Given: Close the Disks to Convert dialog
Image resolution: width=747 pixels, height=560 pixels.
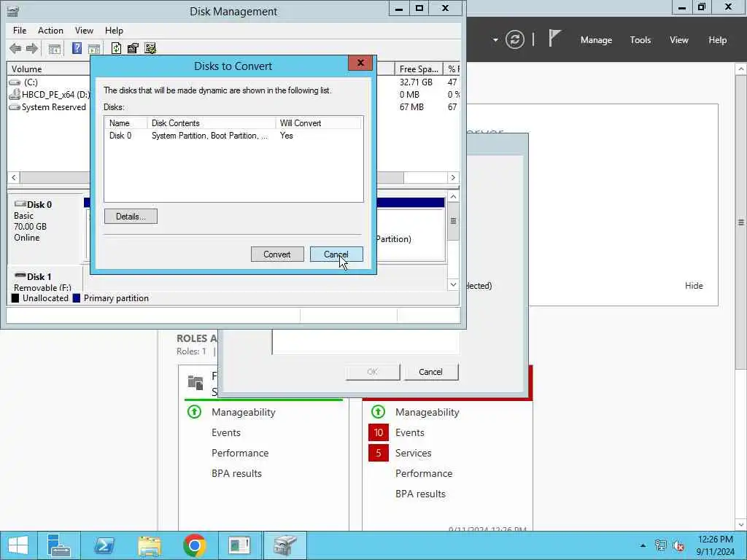Looking at the screenshot, I should [x=360, y=63].
